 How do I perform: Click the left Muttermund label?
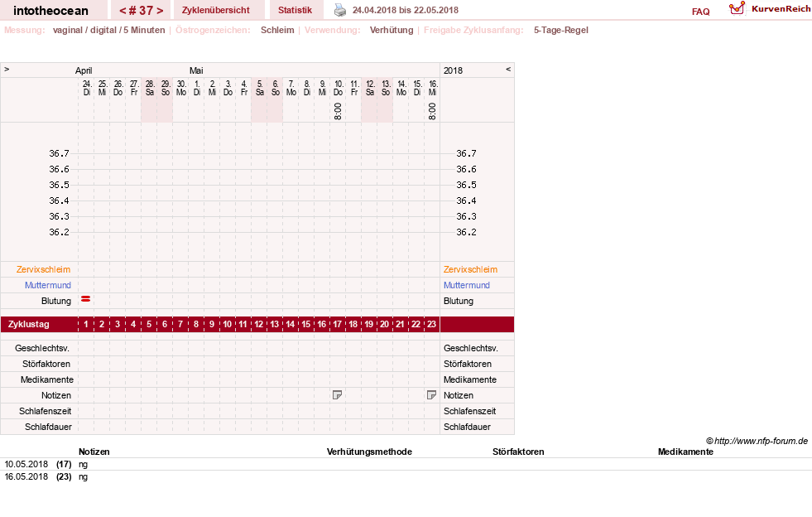pyautogui.click(x=48, y=285)
